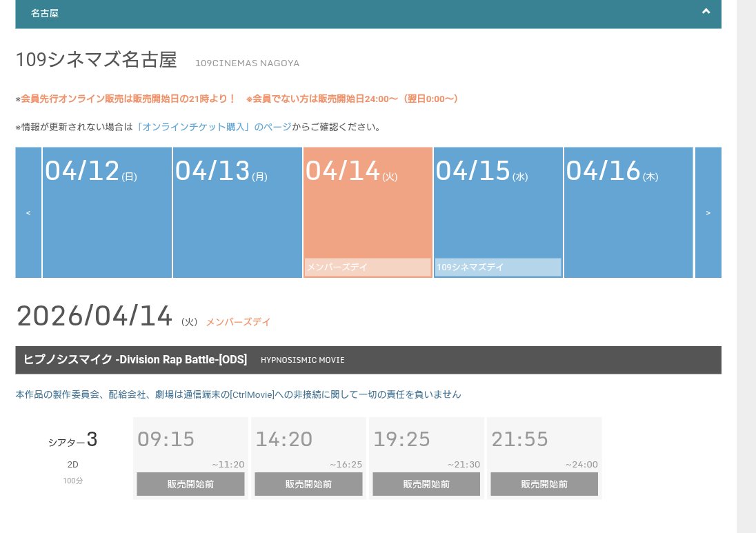Click the 09:15 showtime slot
This screenshot has height=533, width=756.
click(x=190, y=459)
